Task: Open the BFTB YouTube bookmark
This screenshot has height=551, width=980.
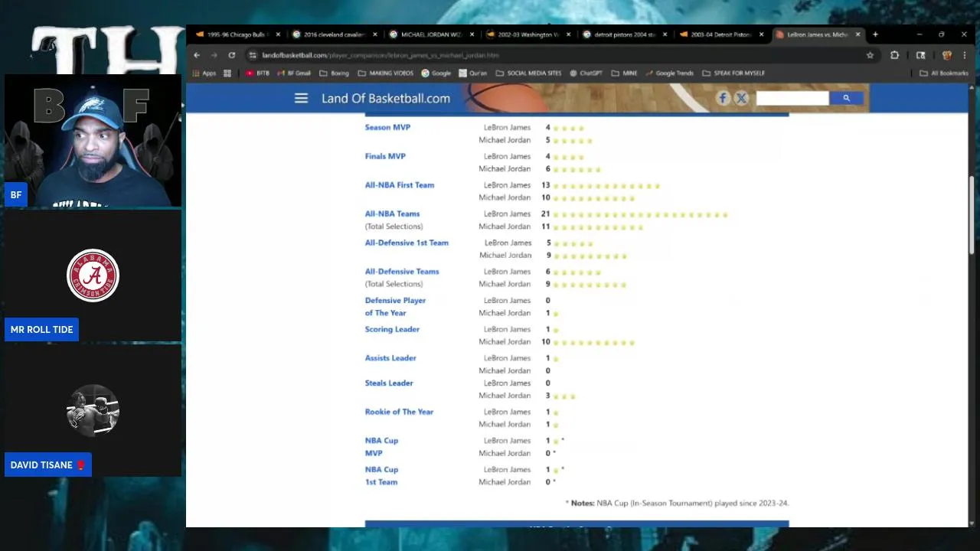Action: point(257,73)
